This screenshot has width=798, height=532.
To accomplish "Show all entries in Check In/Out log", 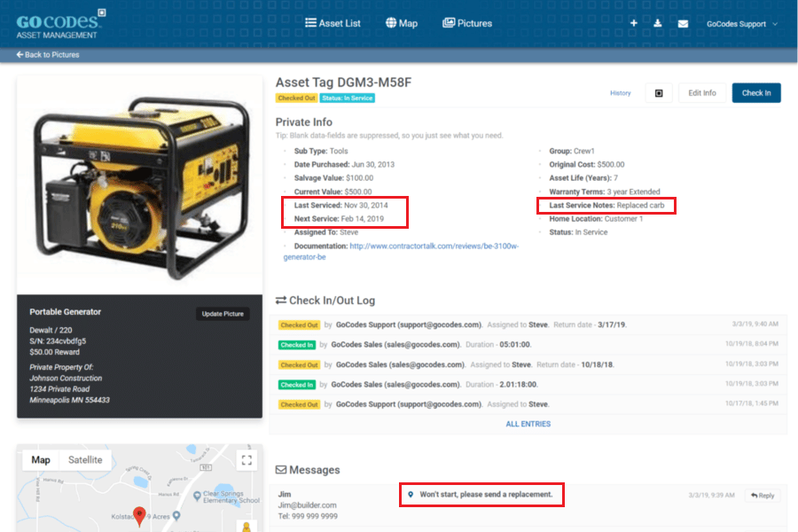I will point(528,424).
